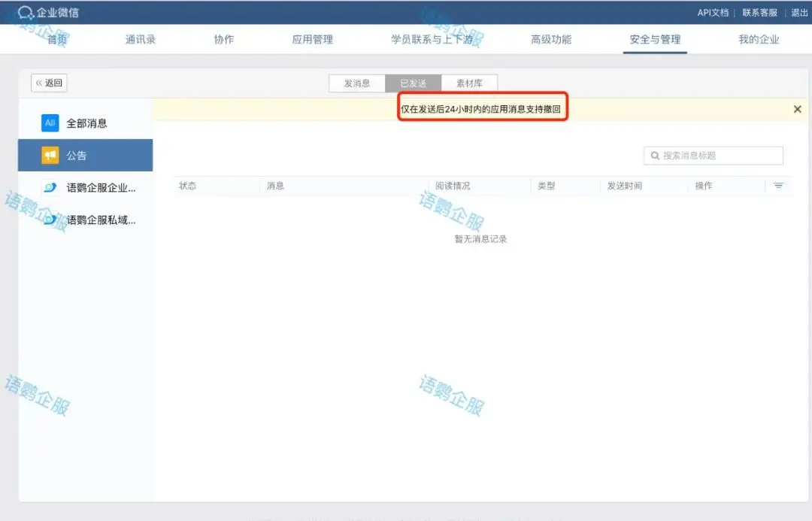Viewport: 812px width, 521px height.
Task: Open the 语鹦企服企业 app icon
Action: click(x=50, y=188)
